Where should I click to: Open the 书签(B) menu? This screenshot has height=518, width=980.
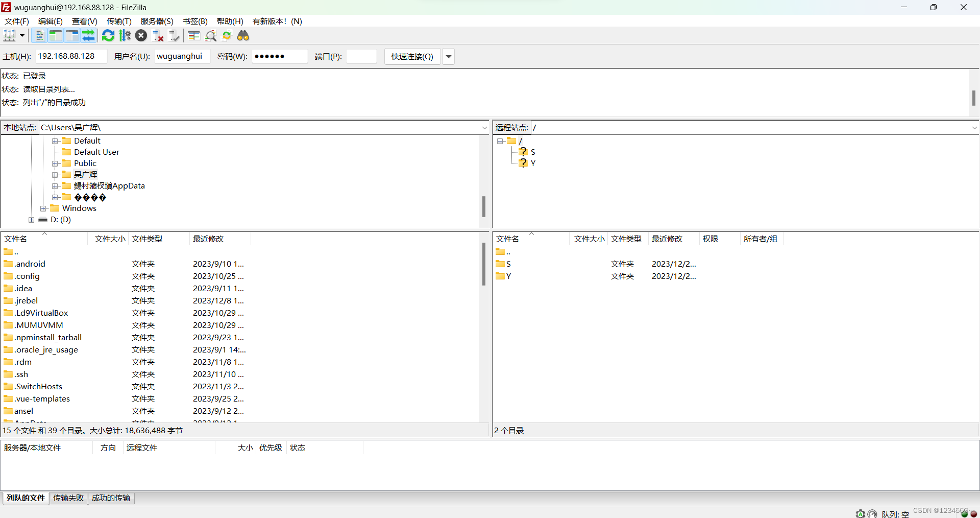(195, 21)
